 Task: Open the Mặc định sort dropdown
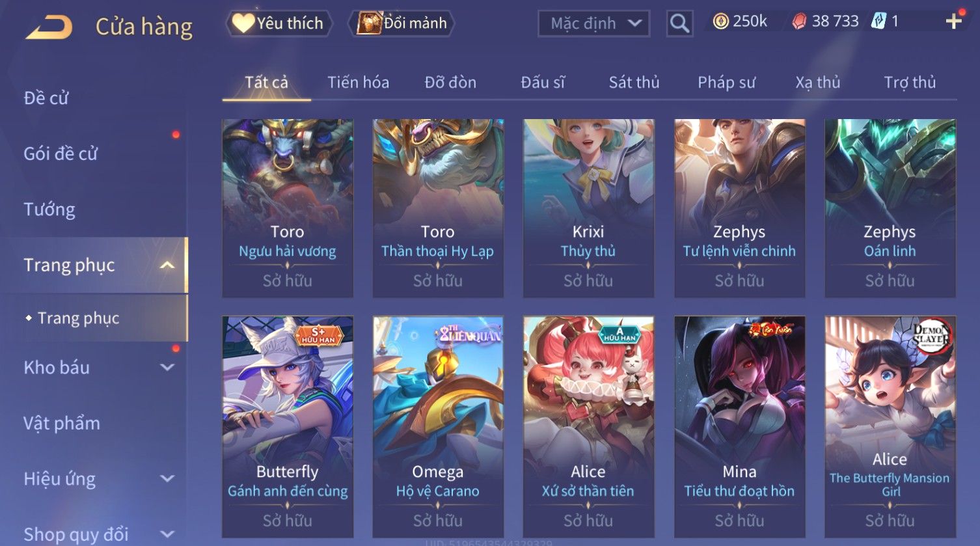(593, 23)
